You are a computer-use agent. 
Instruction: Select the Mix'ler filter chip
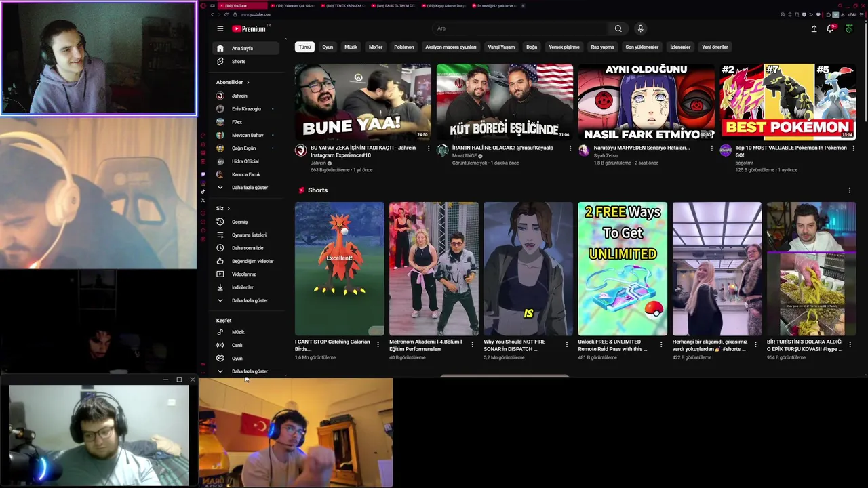pos(376,47)
